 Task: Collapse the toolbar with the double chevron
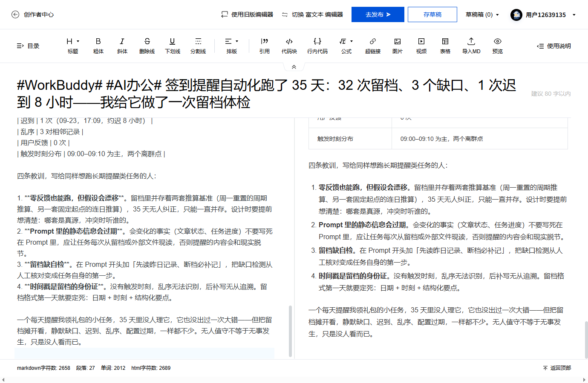294,67
